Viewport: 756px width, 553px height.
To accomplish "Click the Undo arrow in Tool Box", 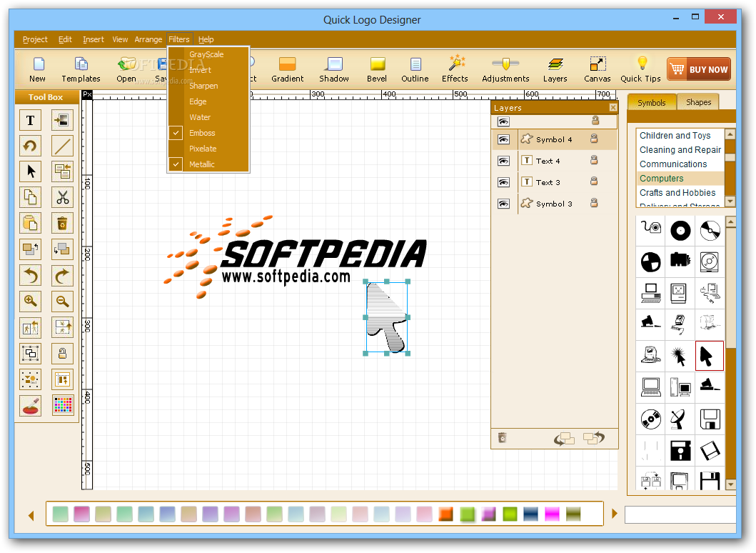I will point(31,276).
